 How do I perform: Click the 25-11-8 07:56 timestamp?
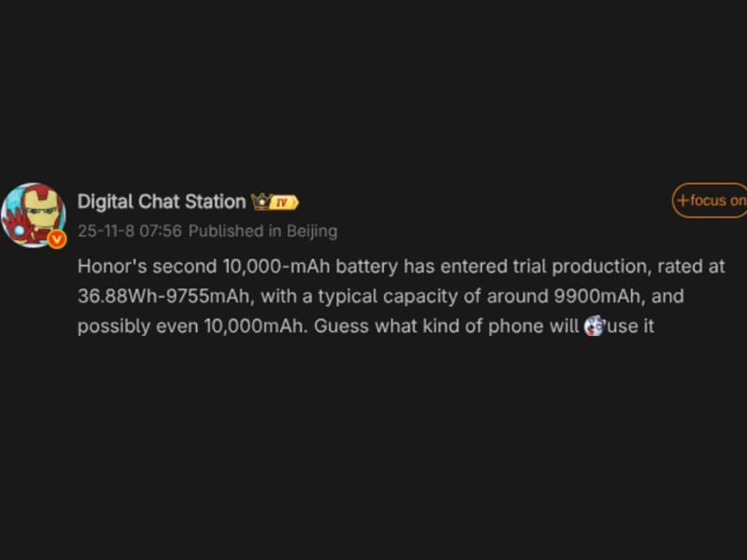point(129,231)
